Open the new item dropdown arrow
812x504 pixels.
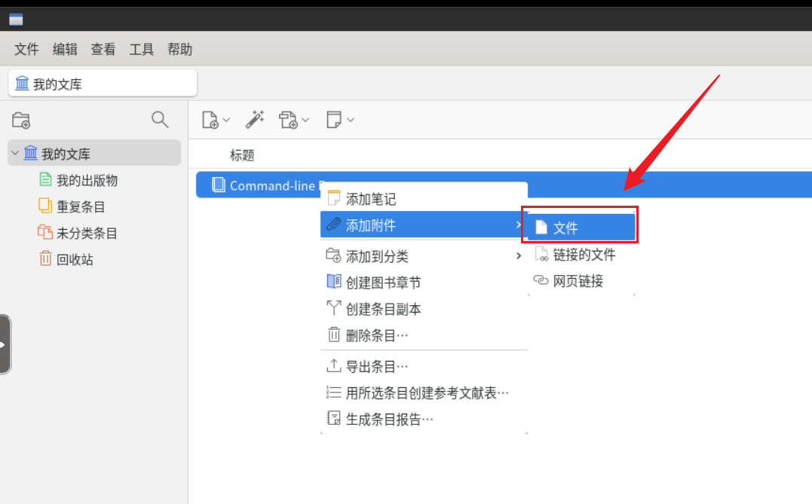226,120
